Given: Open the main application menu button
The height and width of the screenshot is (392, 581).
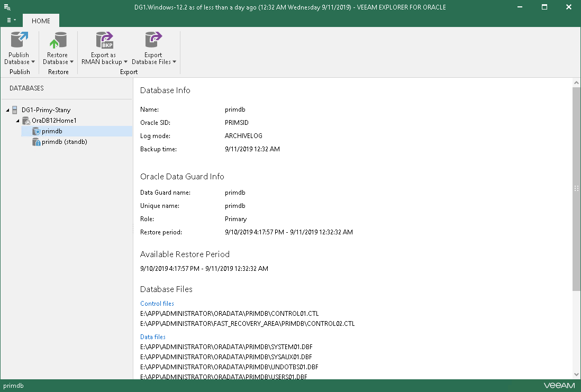Looking at the screenshot, I should click(x=11, y=21).
